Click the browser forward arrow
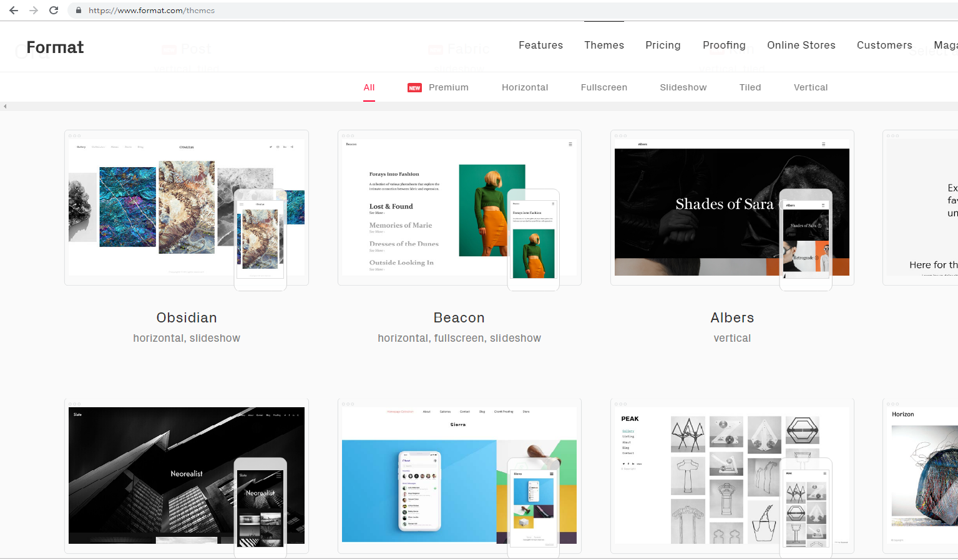The width and height of the screenshot is (958, 560). tap(34, 11)
